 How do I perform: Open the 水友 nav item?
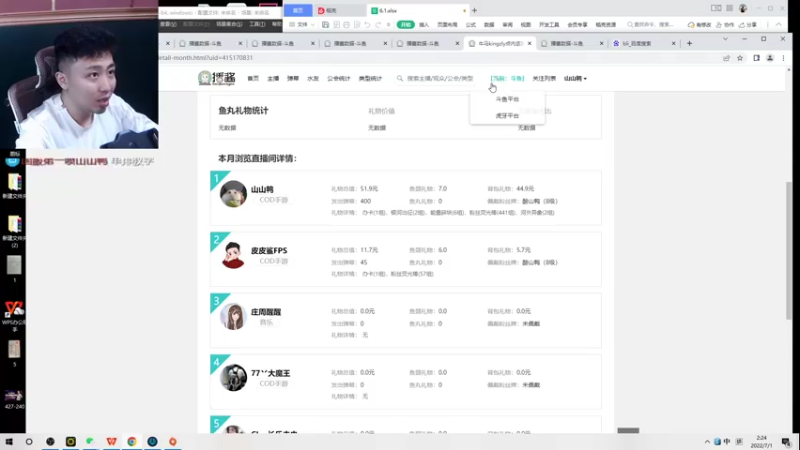tap(313, 79)
